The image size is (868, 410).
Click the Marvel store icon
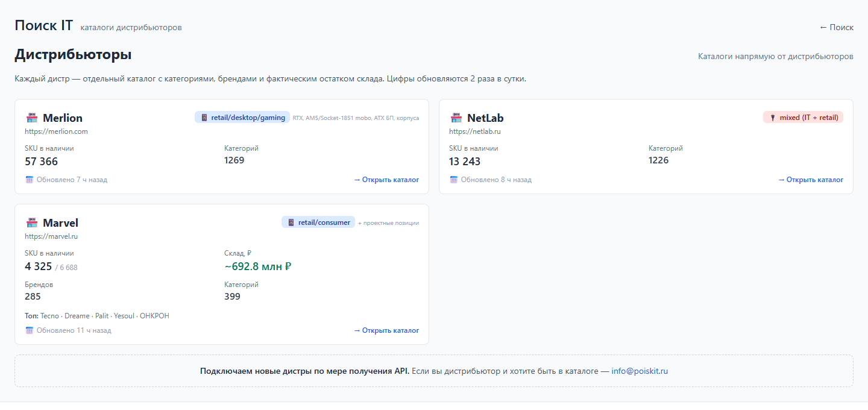[32, 222]
